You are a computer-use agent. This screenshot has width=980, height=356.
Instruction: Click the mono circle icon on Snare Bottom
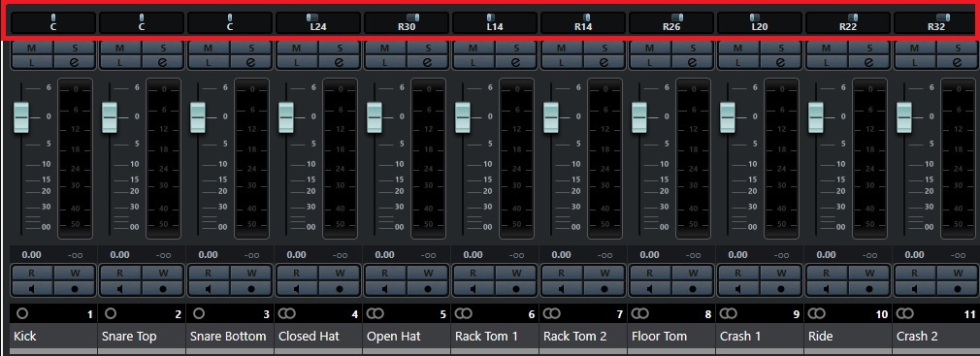pos(198,313)
